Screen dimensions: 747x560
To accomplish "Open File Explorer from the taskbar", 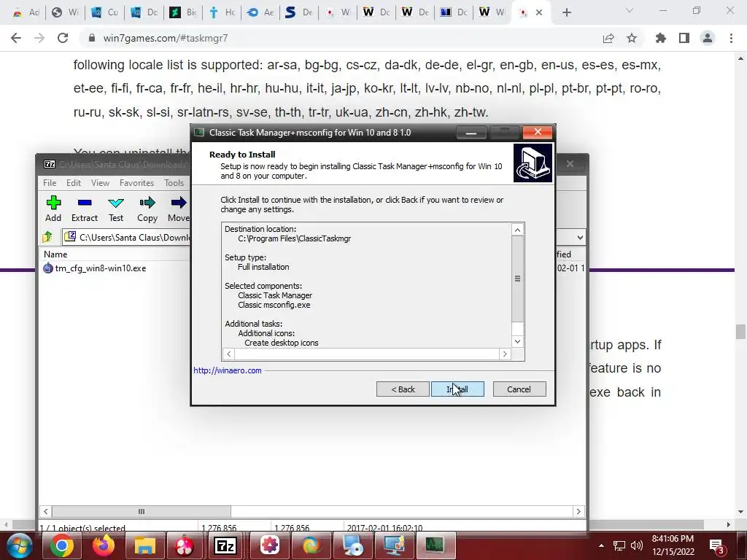I will tap(144, 545).
